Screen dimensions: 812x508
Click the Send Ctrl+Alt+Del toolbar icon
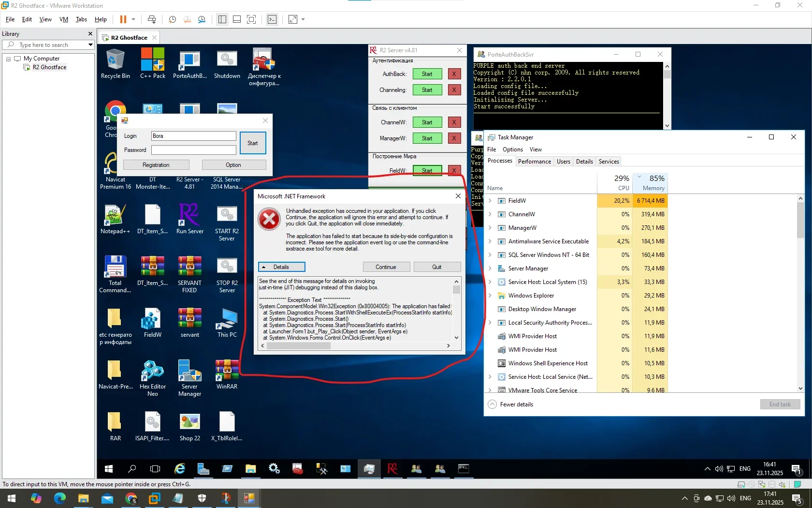point(152,19)
